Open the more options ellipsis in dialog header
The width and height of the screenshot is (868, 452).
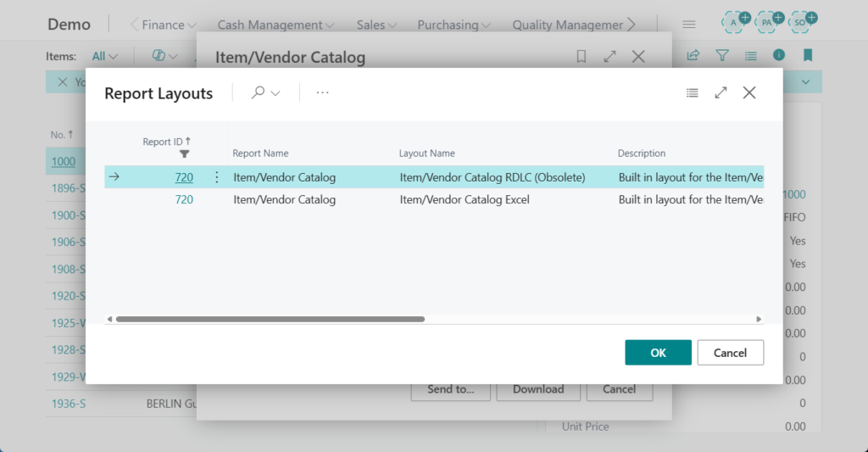click(322, 93)
